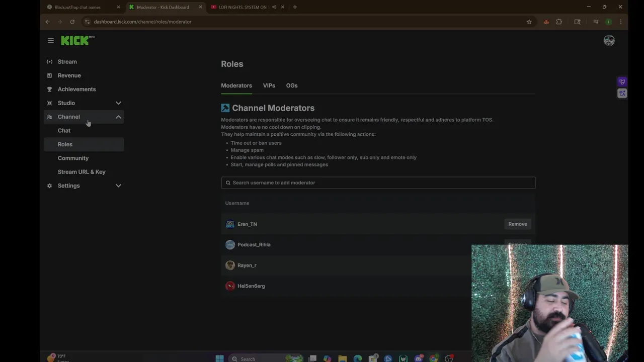Click the Stream broadcast icon in sidebar
Viewport: 644px width, 362px height.
[x=49, y=62]
